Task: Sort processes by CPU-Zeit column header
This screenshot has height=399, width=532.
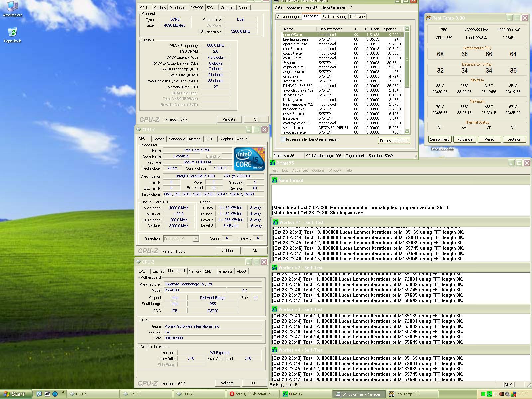Action: tap(372, 29)
